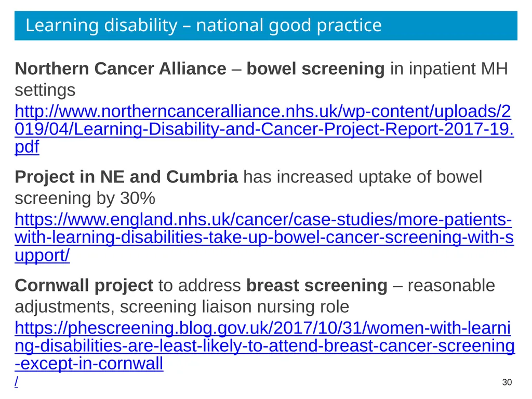Open the england.nhs.uk cancer case-studies link
Screen dimensions: 532x399
pos(263,220)
